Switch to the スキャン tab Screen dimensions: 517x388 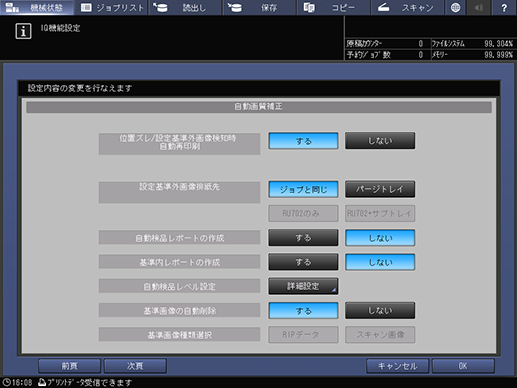coord(408,7)
